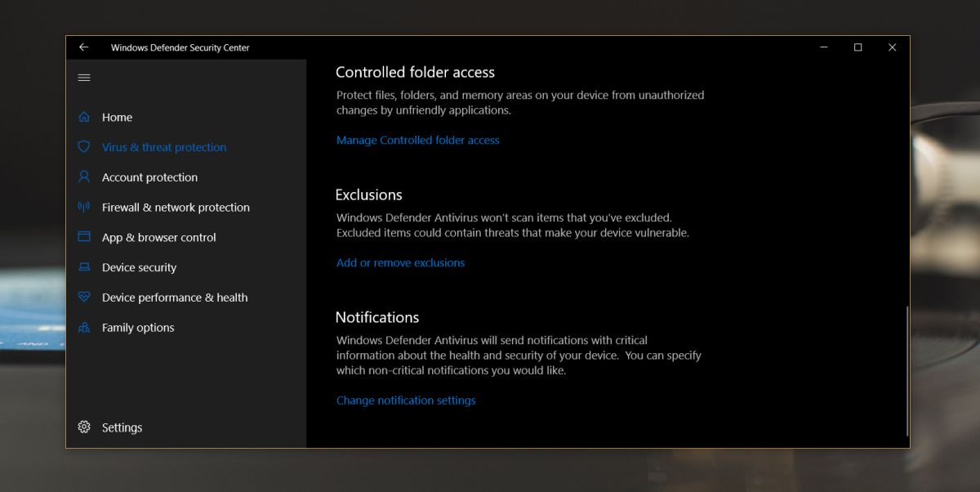Click the Firewall & network antenna icon

click(x=84, y=208)
